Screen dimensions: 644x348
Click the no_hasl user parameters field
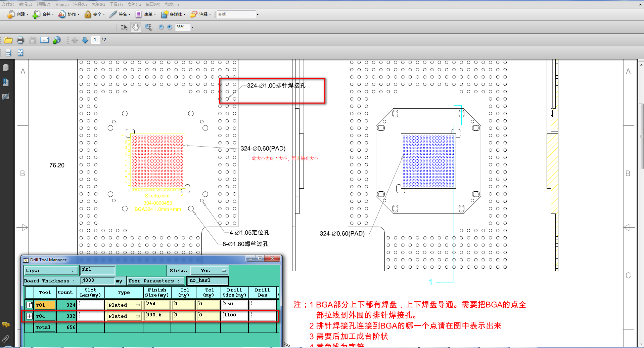208,280
